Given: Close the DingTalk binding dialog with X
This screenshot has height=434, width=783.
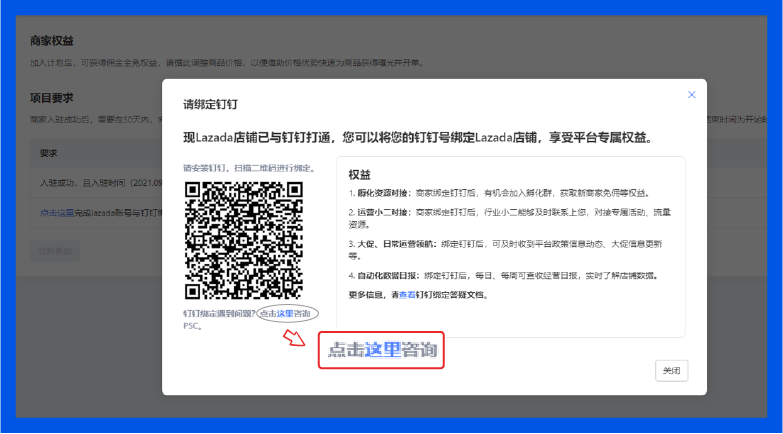Looking at the screenshot, I should (x=692, y=95).
